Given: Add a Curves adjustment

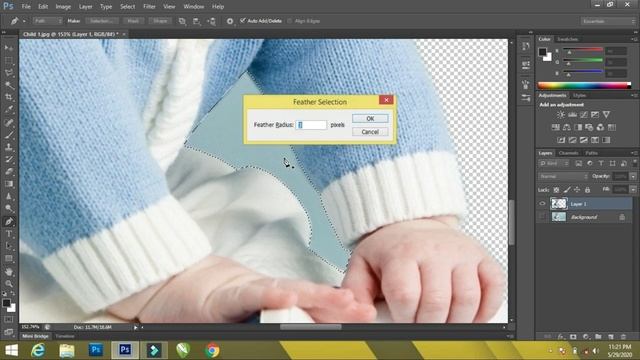Looking at the screenshot, I should point(584,115).
